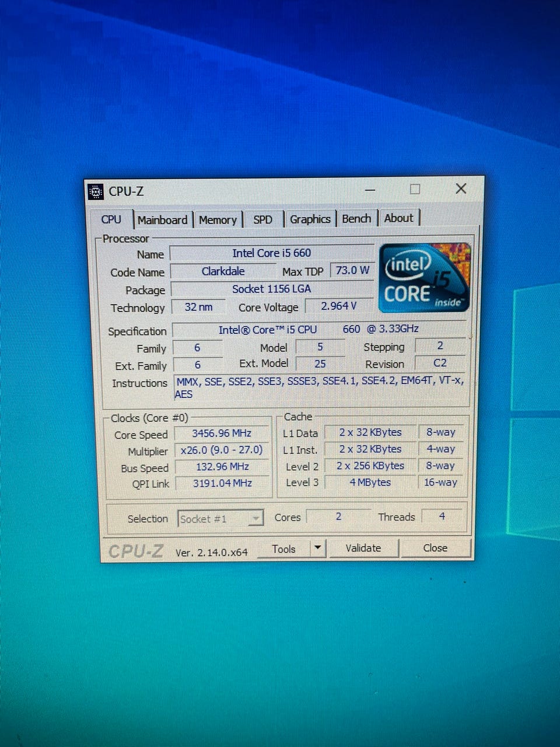This screenshot has width=560, height=747.
Task: Click the maximize button in title bar
Action: pyautogui.click(x=415, y=189)
